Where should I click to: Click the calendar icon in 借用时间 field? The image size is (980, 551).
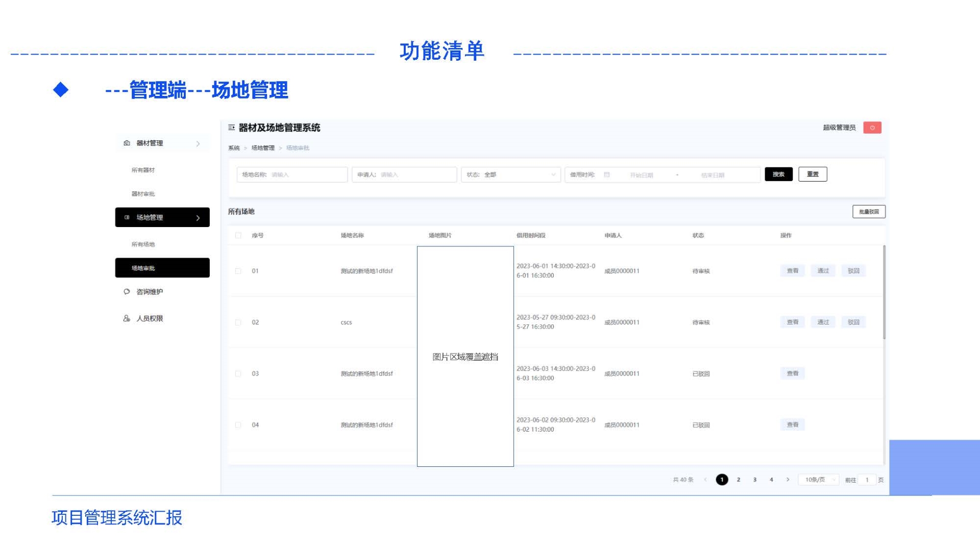pyautogui.click(x=607, y=175)
